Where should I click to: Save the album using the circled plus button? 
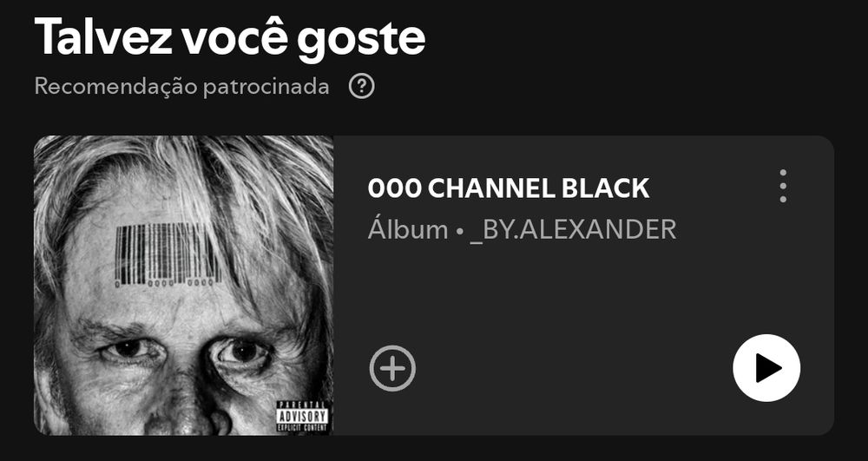pos(392,369)
